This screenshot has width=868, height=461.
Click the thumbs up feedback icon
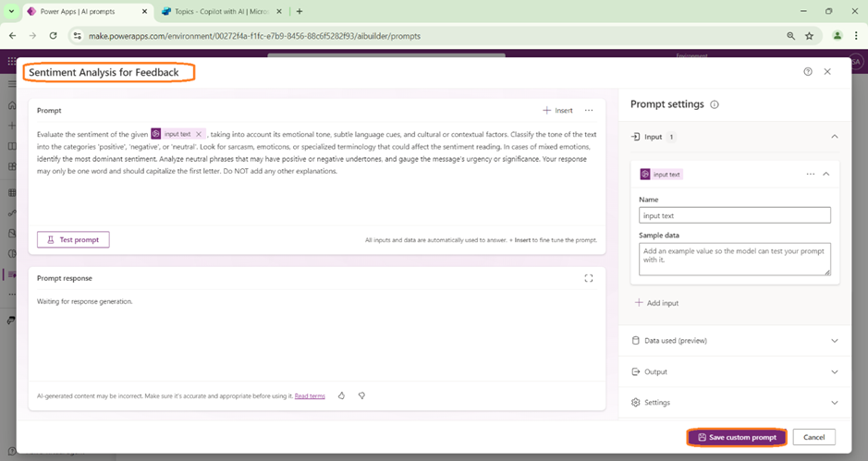pos(341,395)
